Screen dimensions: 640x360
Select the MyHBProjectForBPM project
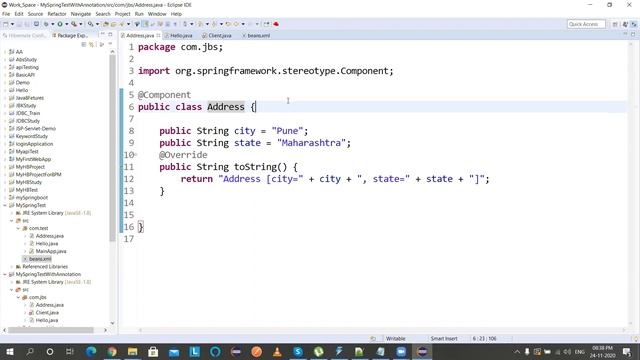tap(38, 175)
